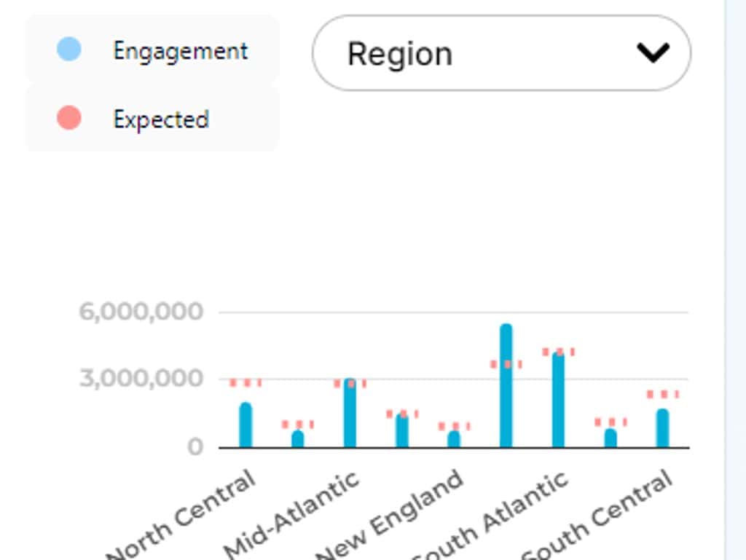The width and height of the screenshot is (746, 560).
Task: Toggle the Engagement series legend label
Action: pos(180,51)
